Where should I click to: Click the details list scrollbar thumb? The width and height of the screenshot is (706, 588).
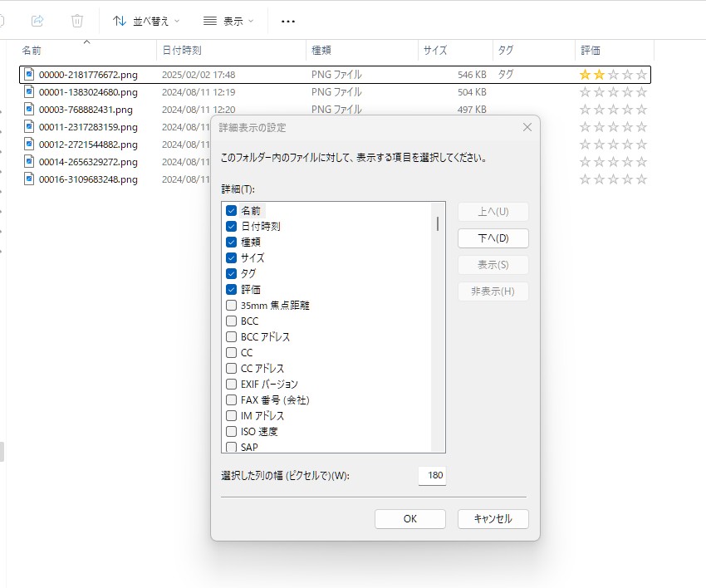click(438, 223)
